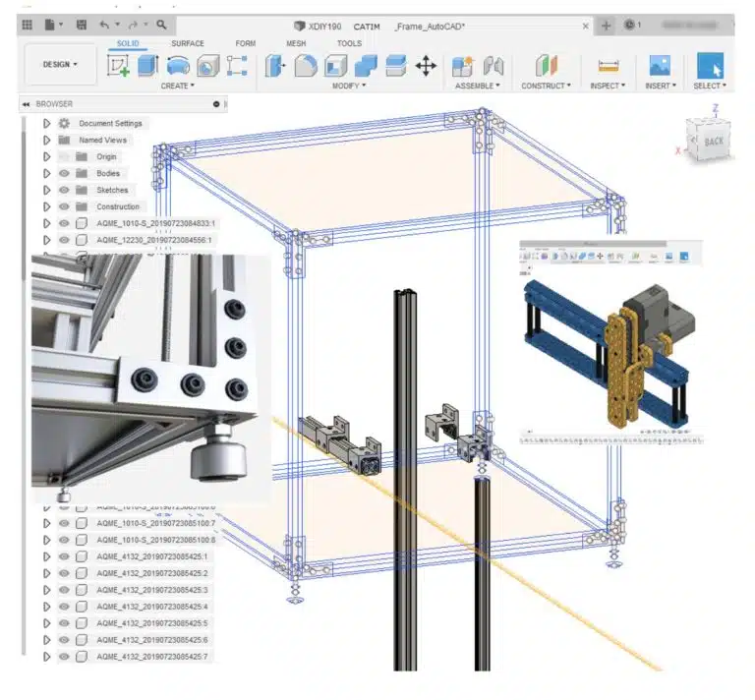Choose the Revolve tool icon
The height and width of the screenshot is (700, 755).
pyautogui.click(x=178, y=66)
